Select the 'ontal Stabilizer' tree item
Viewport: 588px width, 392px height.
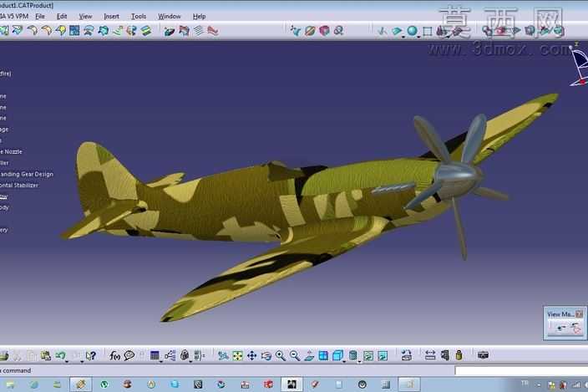coord(18,186)
